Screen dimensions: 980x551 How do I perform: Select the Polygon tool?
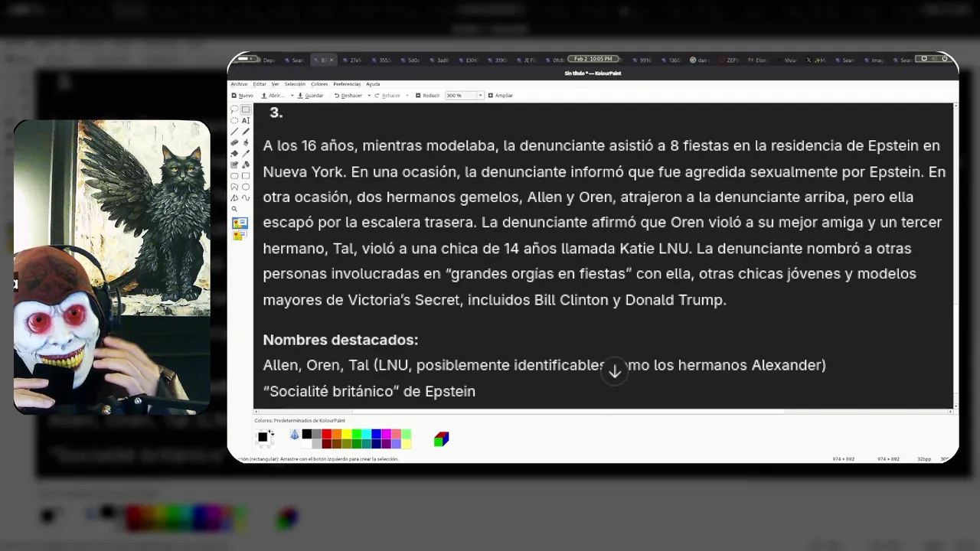[234, 187]
